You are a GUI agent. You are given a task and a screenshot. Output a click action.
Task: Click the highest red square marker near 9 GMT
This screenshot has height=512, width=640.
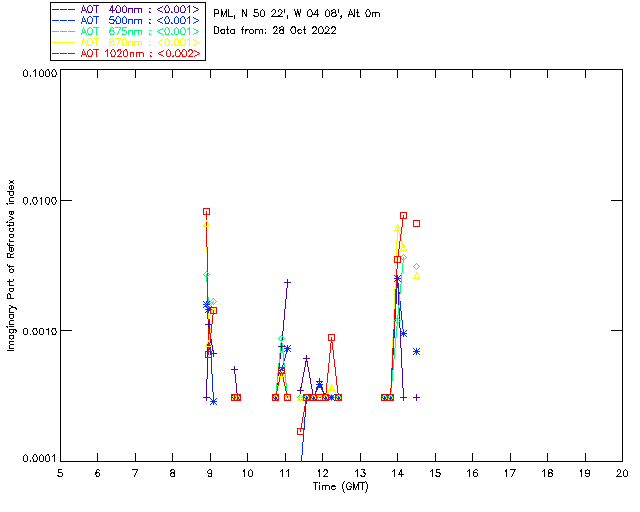(x=207, y=212)
